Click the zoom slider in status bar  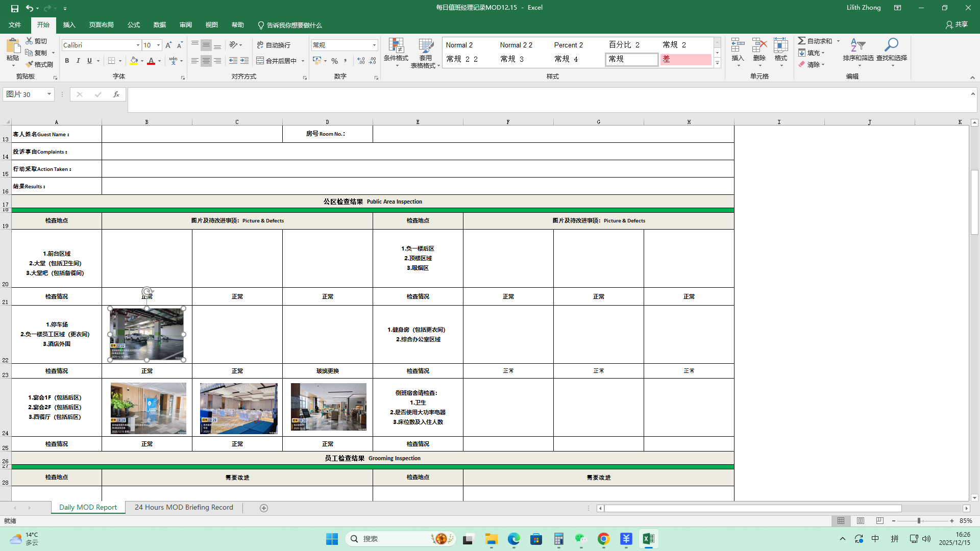[919, 521]
